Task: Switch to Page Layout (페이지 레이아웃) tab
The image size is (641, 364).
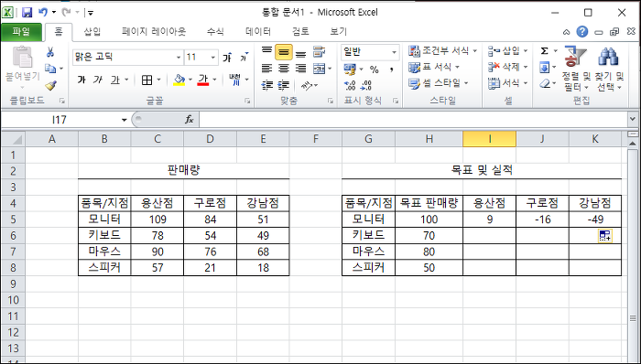Action: (x=154, y=31)
